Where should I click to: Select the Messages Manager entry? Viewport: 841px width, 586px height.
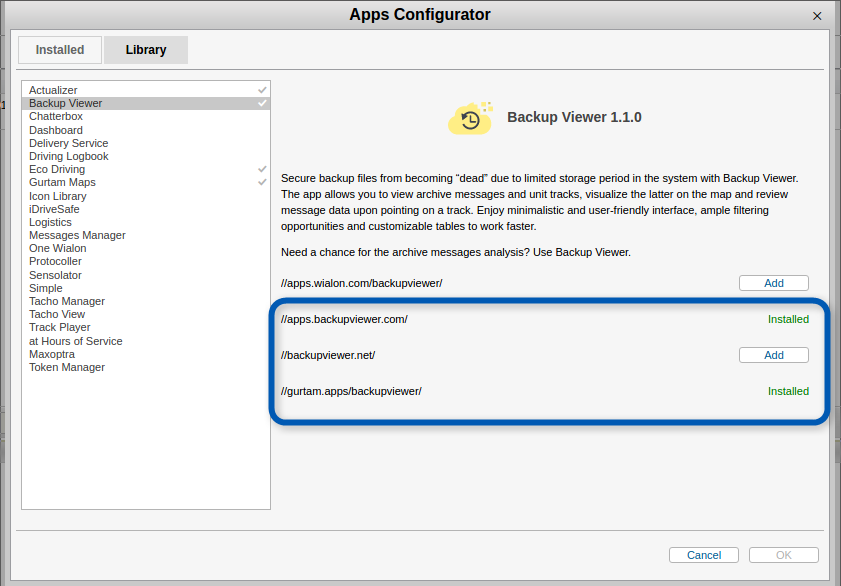click(x=77, y=235)
